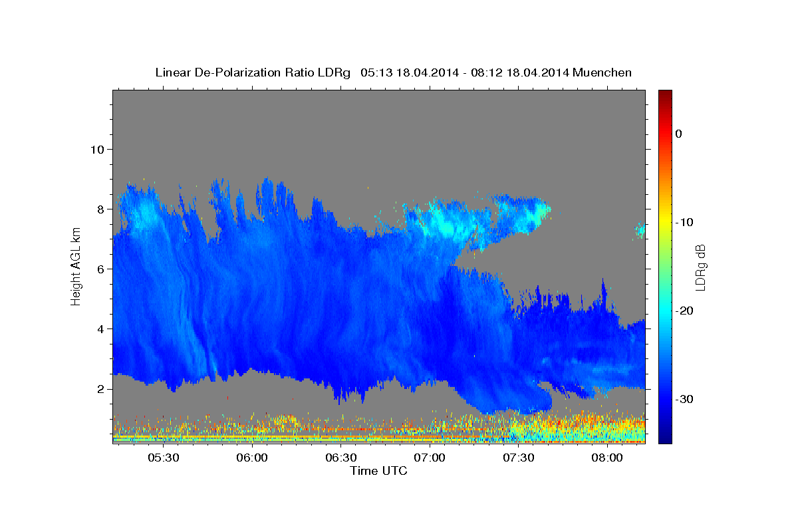Screen dimensions: 798x532
Task: Click the 'LDRg dB' colorbar label
Action: click(700, 267)
